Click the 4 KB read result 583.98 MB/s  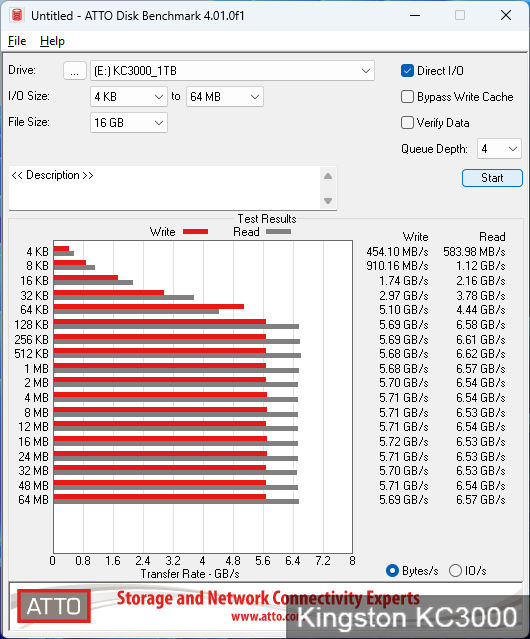click(475, 252)
